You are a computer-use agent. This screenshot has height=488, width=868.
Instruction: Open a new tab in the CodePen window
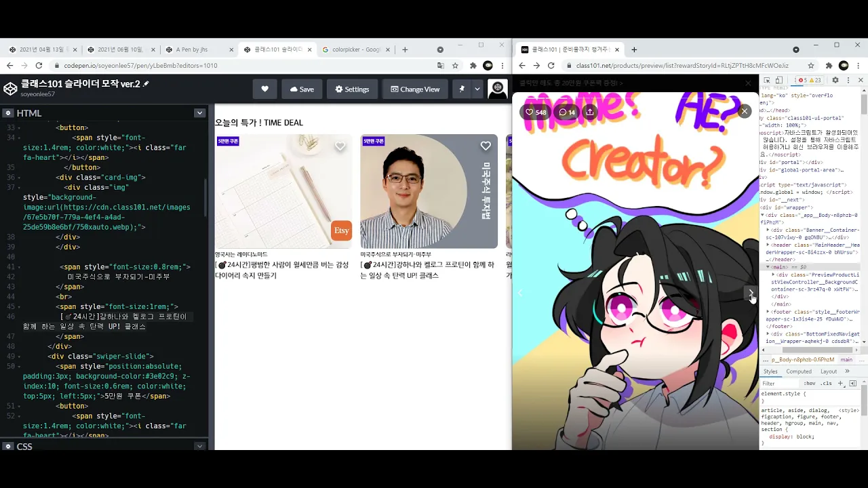click(x=405, y=49)
